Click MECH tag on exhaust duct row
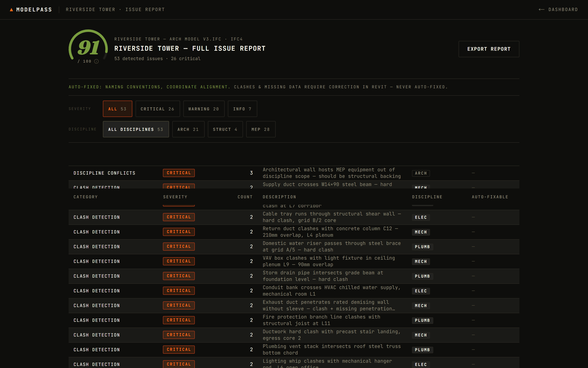 click(x=421, y=306)
